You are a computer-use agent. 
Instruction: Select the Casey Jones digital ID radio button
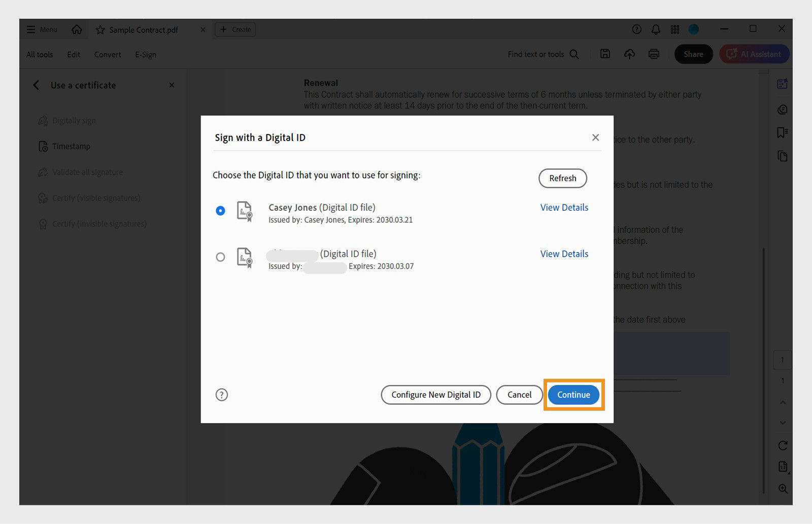click(x=220, y=211)
